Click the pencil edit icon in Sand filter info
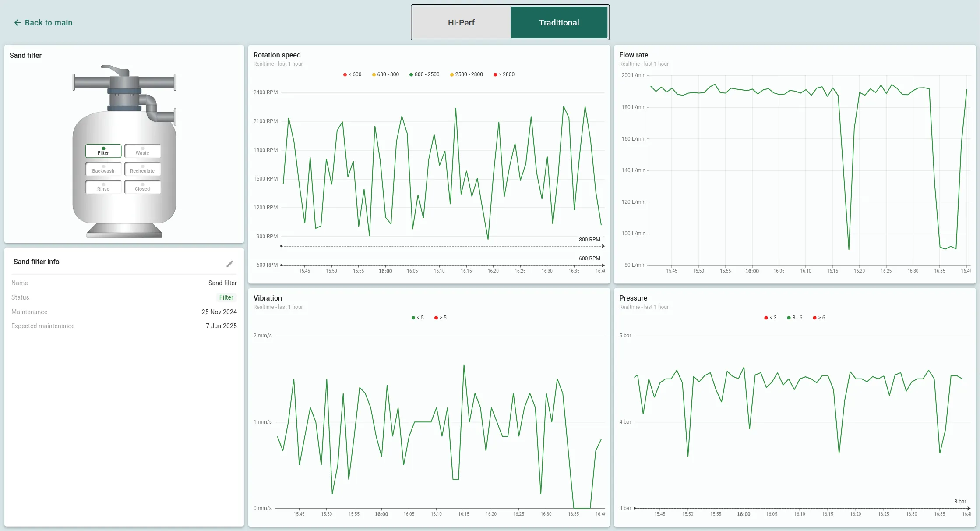 (230, 264)
